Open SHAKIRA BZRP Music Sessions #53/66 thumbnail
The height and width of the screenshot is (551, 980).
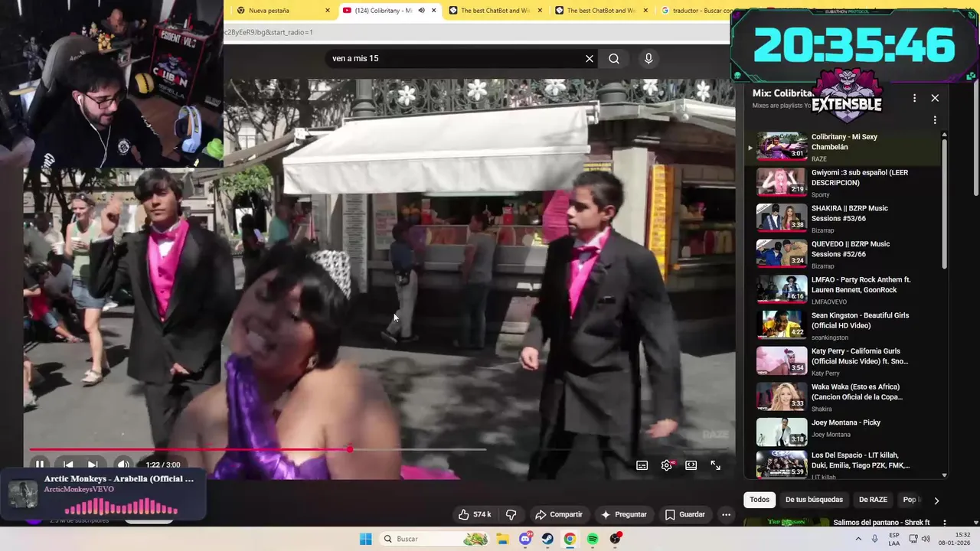(782, 217)
